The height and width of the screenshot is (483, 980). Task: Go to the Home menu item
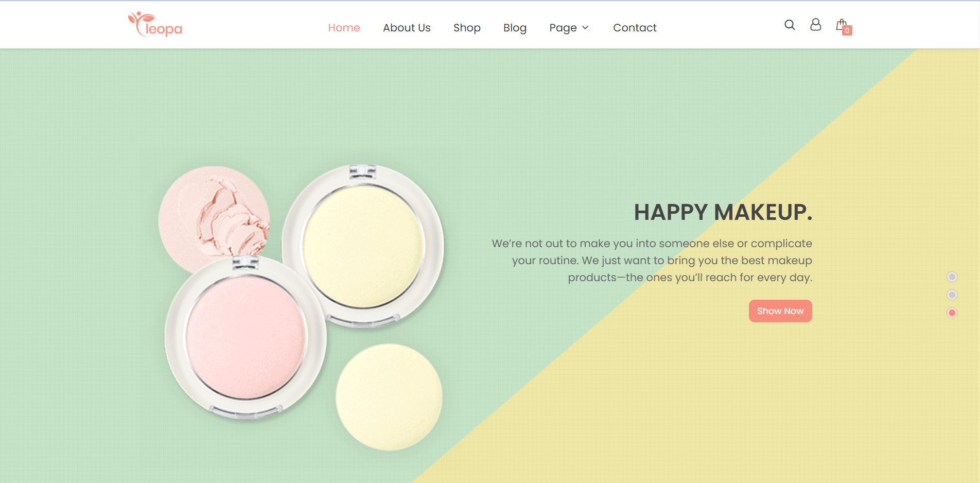click(x=344, y=28)
